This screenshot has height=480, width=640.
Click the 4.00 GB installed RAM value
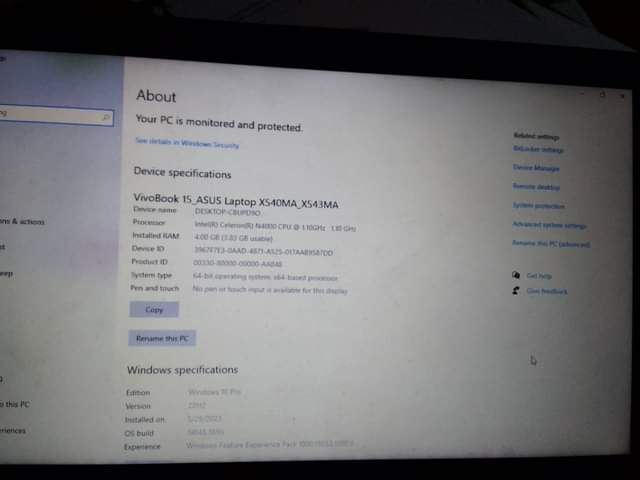[233, 238]
